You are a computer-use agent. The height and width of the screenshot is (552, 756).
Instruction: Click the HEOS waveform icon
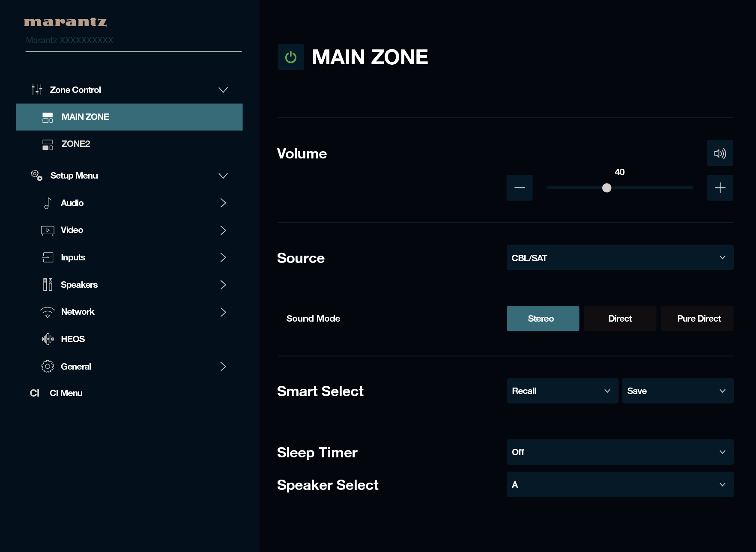48,339
